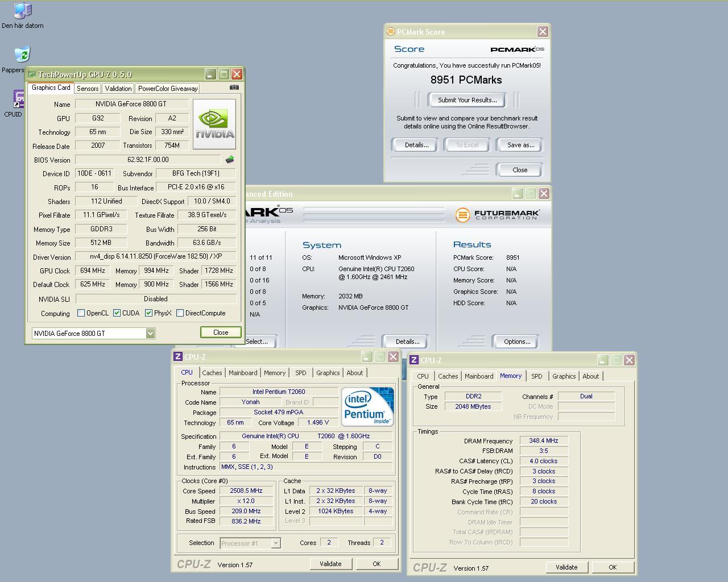The image size is (728, 582).
Task: Open the CPUID desktop shortcut
Action: coord(19,98)
